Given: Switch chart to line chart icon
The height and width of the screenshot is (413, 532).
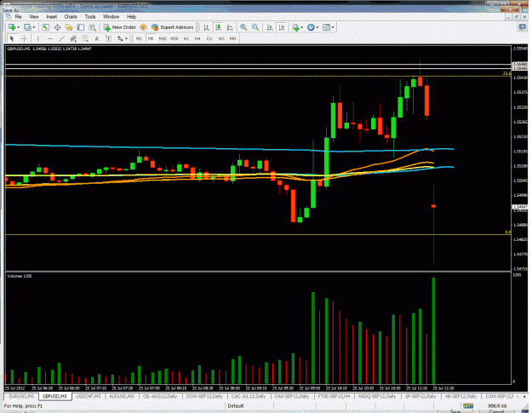Looking at the screenshot, I should tap(230, 27).
